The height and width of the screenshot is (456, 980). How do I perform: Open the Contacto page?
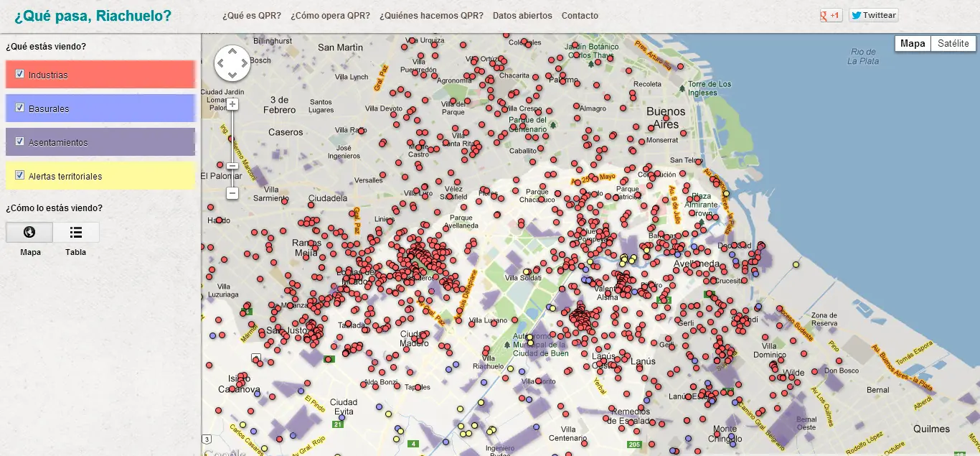[x=580, y=16]
